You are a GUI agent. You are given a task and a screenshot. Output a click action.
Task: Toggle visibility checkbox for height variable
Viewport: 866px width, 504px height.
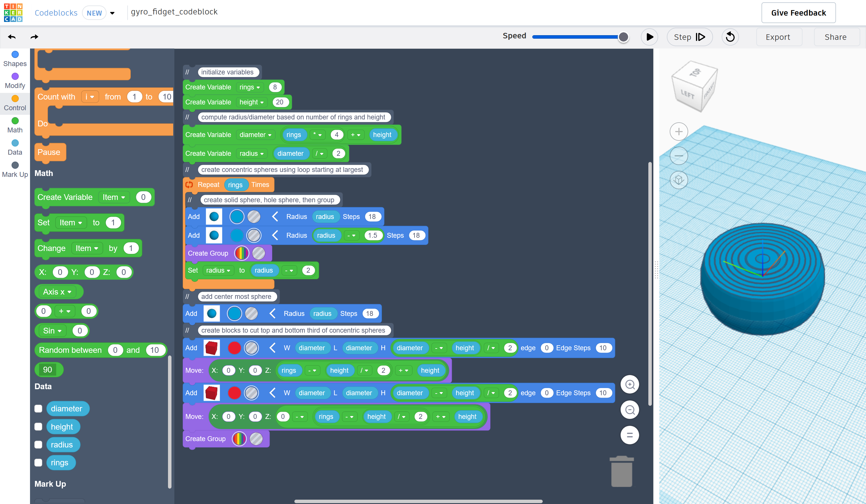point(39,426)
